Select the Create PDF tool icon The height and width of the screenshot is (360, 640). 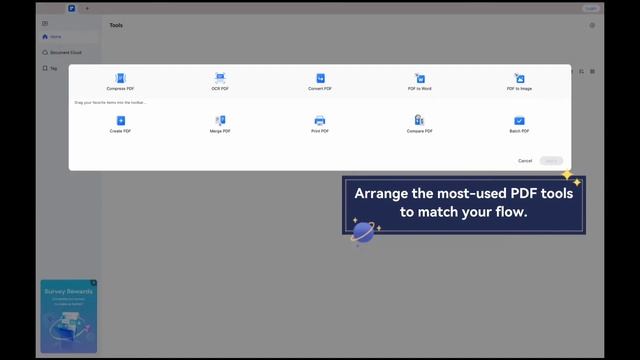pyautogui.click(x=120, y=120)
